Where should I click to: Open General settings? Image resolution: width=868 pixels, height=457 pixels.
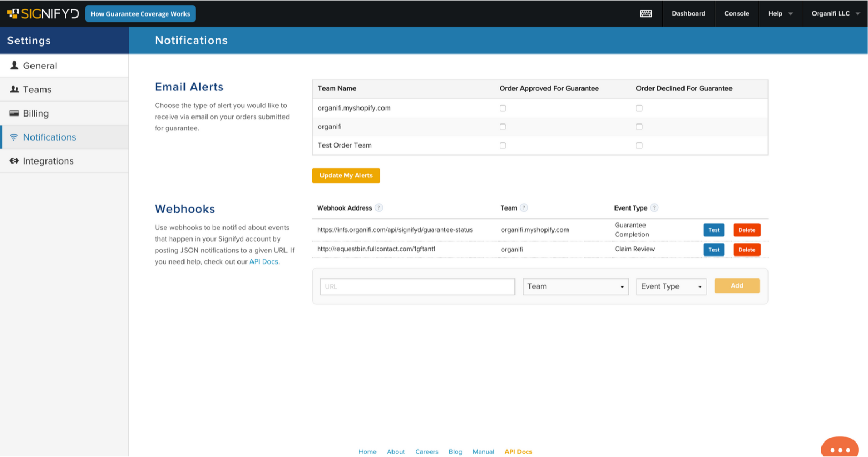64,66
